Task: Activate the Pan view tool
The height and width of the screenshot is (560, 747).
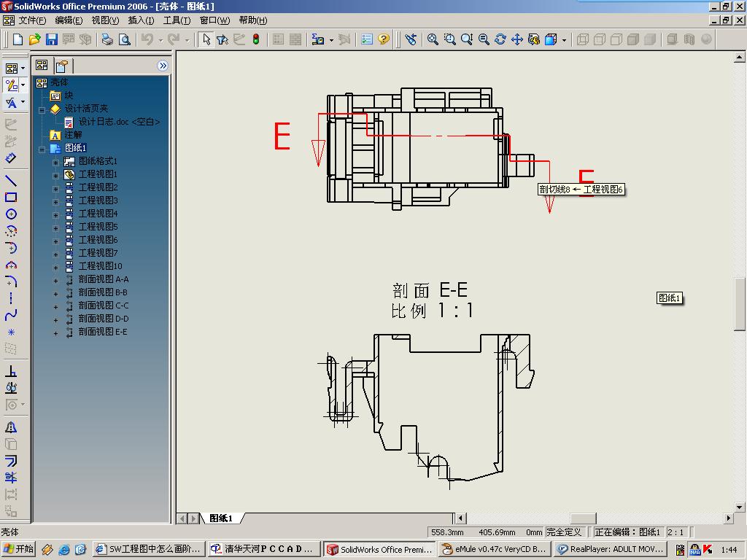Action: [x=516, y=39]
